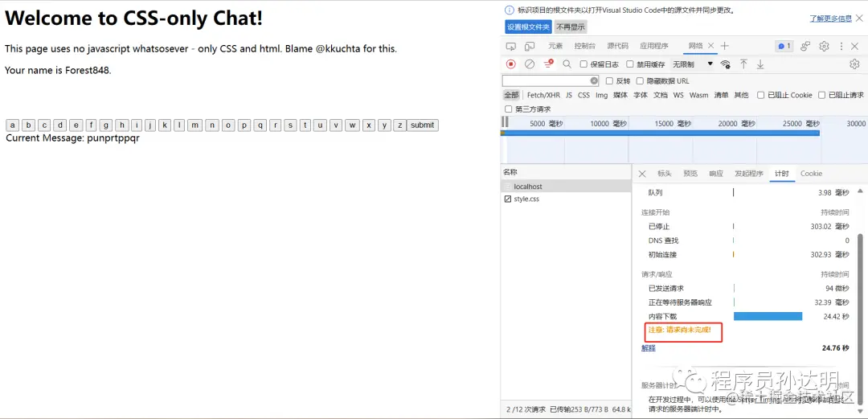Image resolution: width=868 pixels, height=419 pixels.
Task: Clear the network log with the circle-slash icon
Action: tap(529, 64)
